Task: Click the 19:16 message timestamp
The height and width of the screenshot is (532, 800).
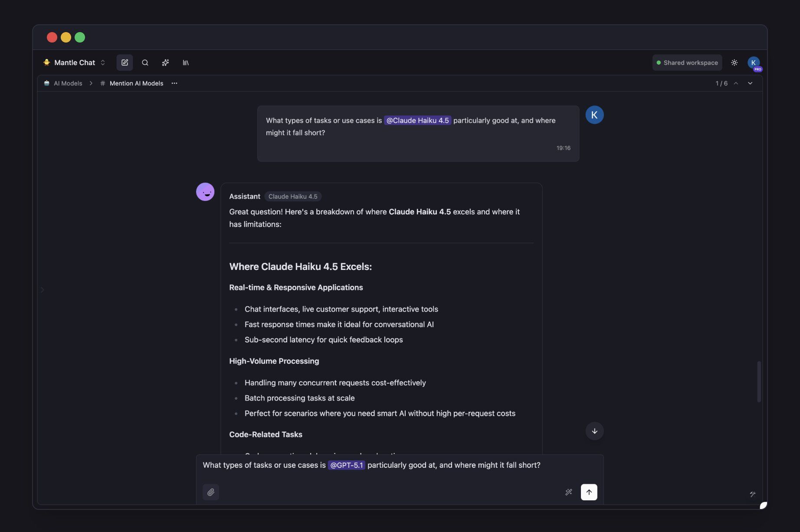Action: (564, 148)
